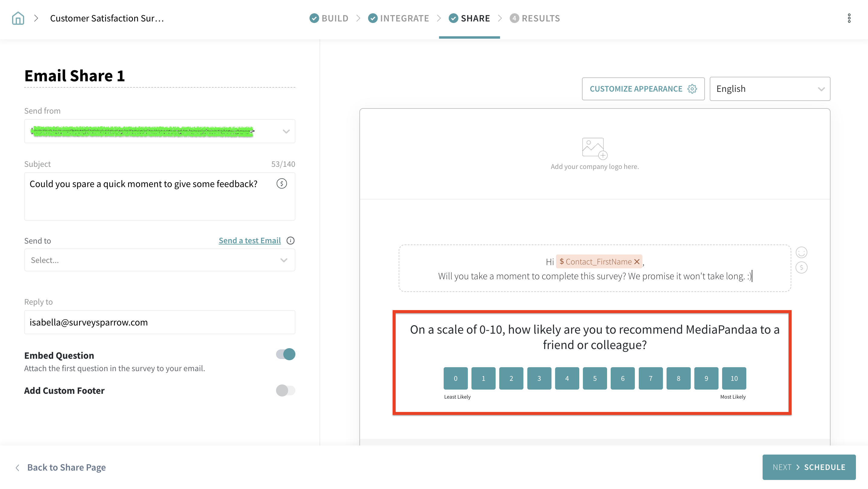Open the Send to Select dropdown
Screen dimensions: 868x489
click(x=159, y=260)
